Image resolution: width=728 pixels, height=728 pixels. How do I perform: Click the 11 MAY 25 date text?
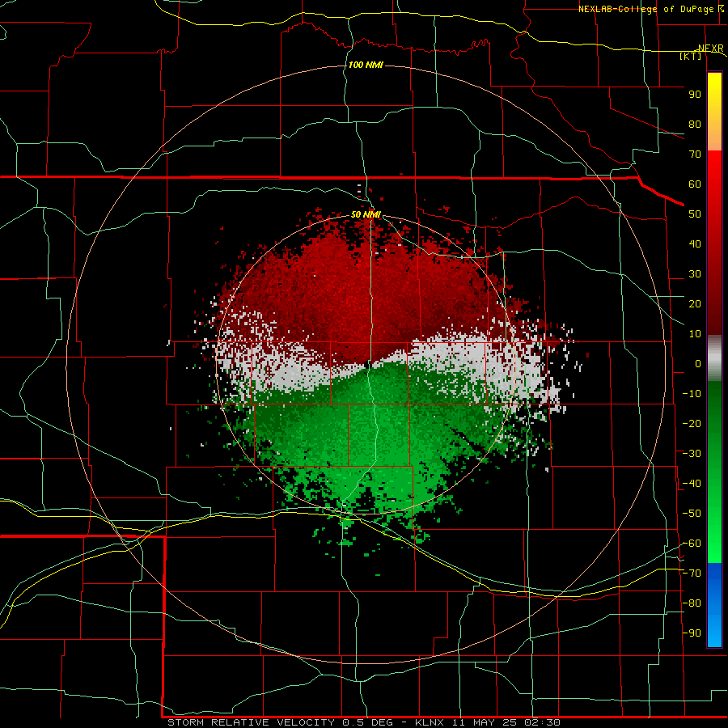(x=485, y=722)
